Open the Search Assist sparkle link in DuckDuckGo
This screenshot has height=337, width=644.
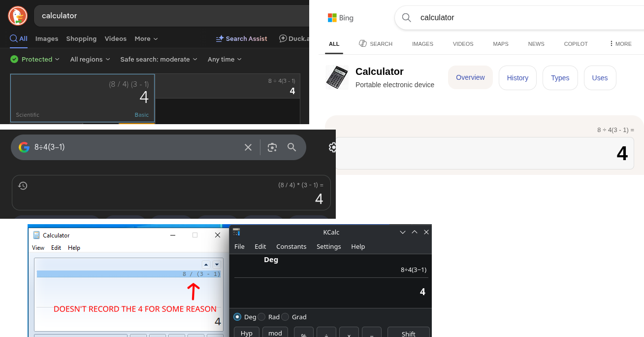242,38
